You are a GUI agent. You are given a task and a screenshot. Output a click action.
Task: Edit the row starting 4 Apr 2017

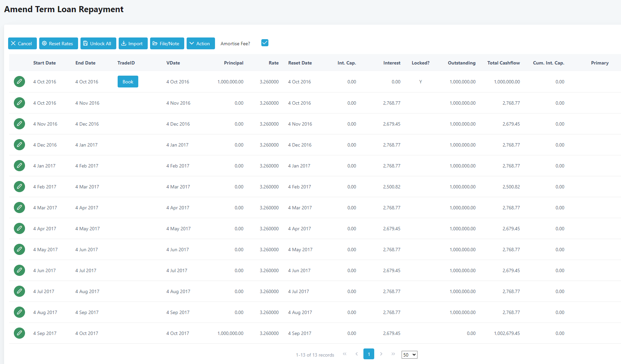19,229
